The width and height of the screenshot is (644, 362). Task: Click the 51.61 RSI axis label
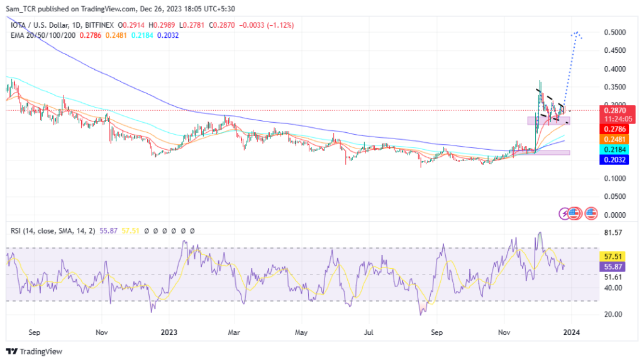613,277
